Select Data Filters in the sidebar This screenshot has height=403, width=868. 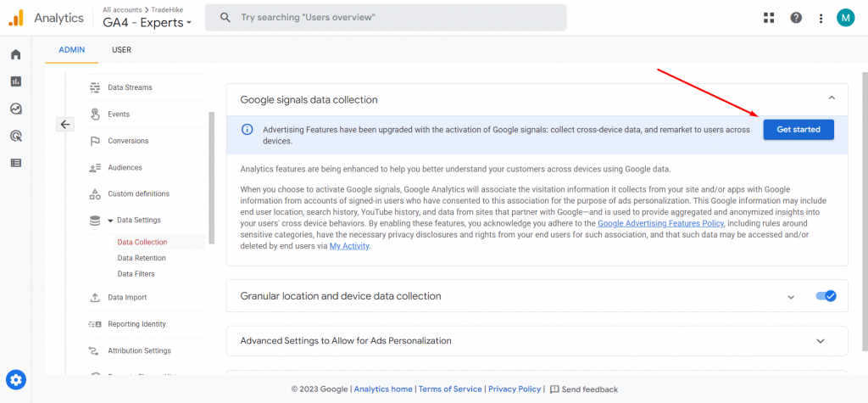(136, 274)
